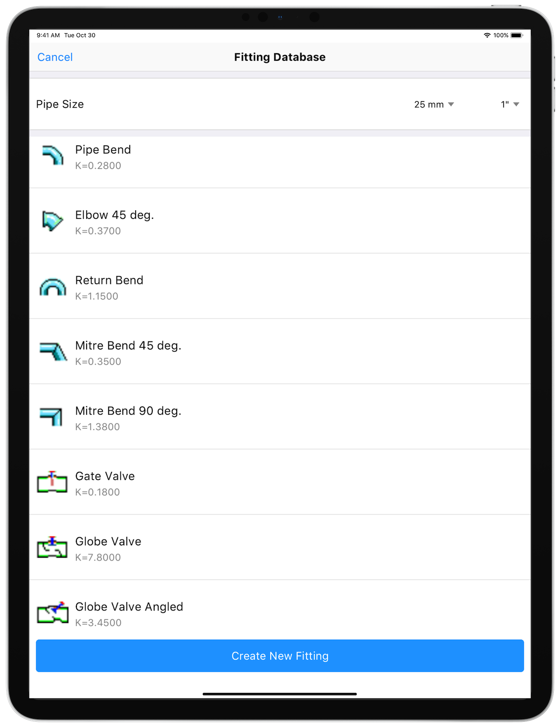Tap the Globe Valve K=7.8000 row

pos(280,547)
